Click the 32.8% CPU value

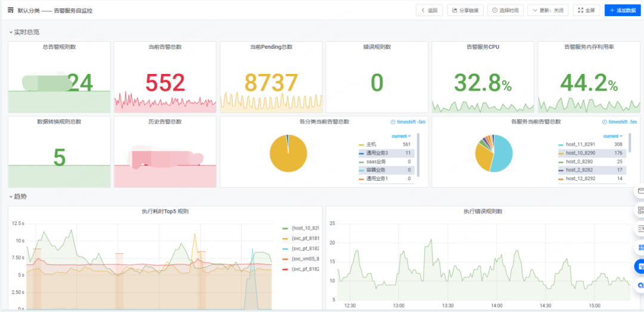(x=482, y=83)
